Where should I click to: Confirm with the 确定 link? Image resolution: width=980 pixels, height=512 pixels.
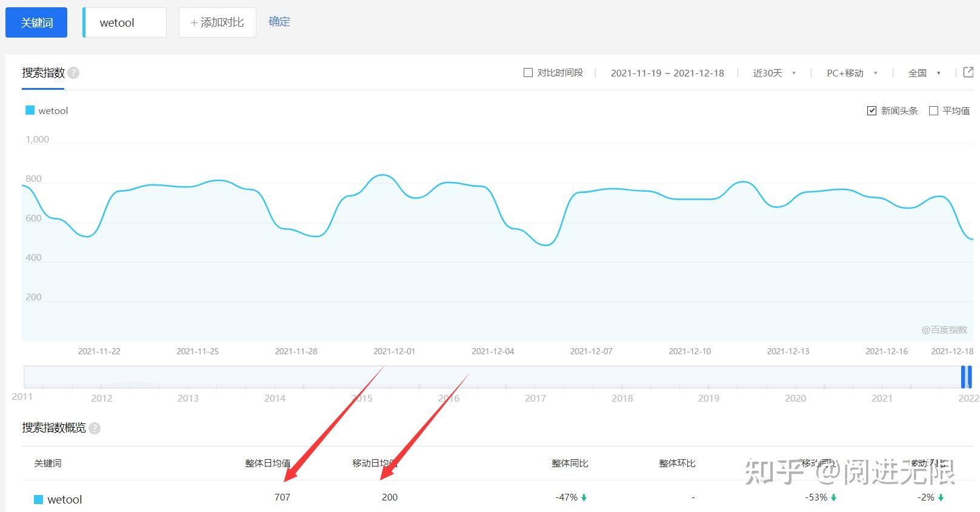click(279, 22)
